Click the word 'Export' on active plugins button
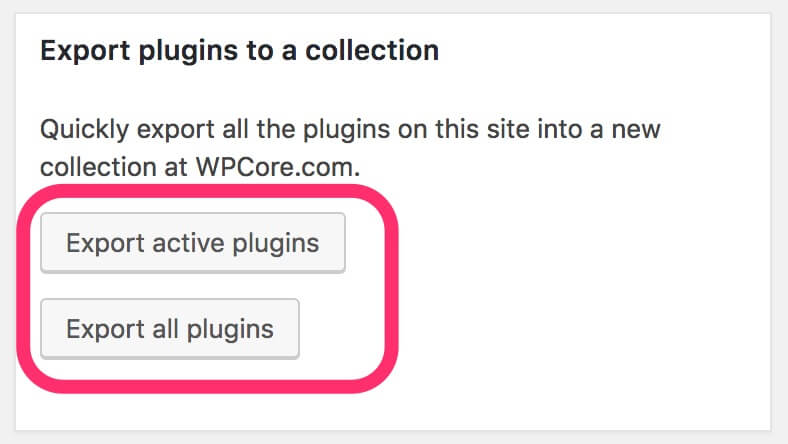Viewport: 788px width, 444px height. click(x=106, y=244)
